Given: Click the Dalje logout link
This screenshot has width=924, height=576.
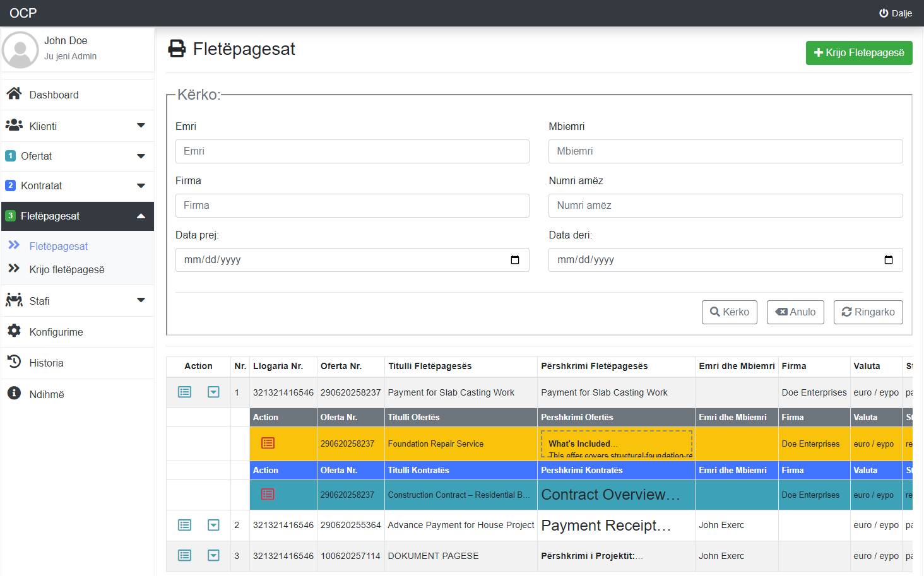Looking at the screenshot, I should [x=896, y=13].
